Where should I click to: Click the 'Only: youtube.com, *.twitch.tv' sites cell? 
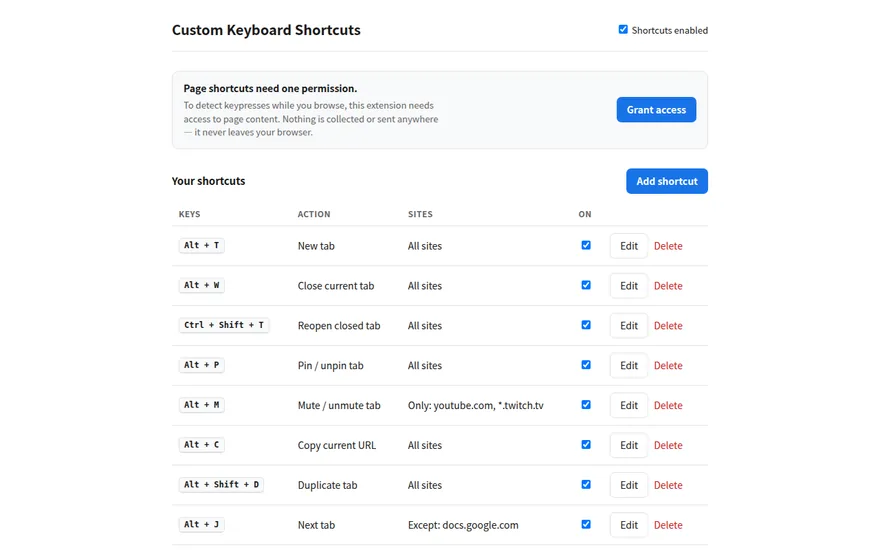tap(475, 405)
